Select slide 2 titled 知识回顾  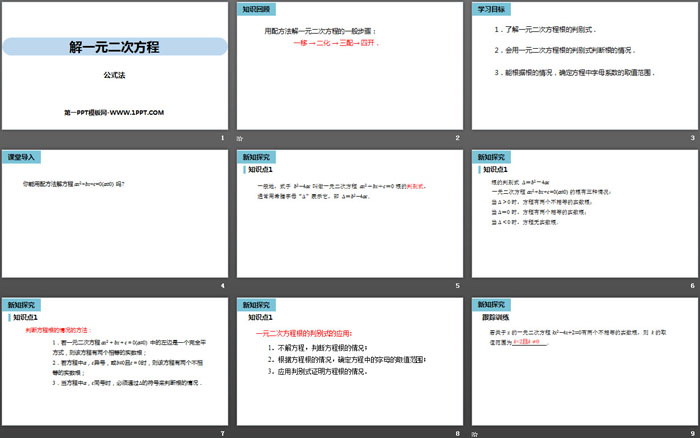[x=348, y=66]
